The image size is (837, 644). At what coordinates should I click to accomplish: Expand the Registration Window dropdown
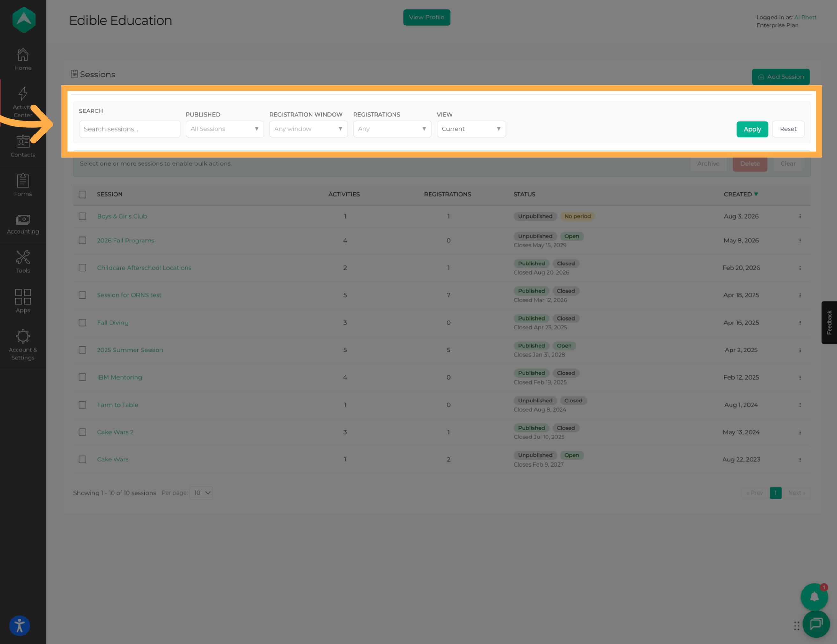(x=309, y=129)
